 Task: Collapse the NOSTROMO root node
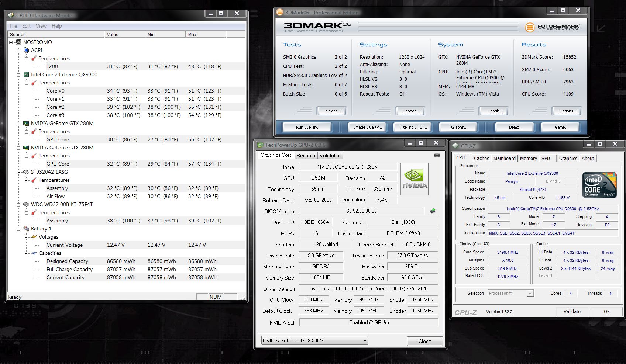[11, 42]
